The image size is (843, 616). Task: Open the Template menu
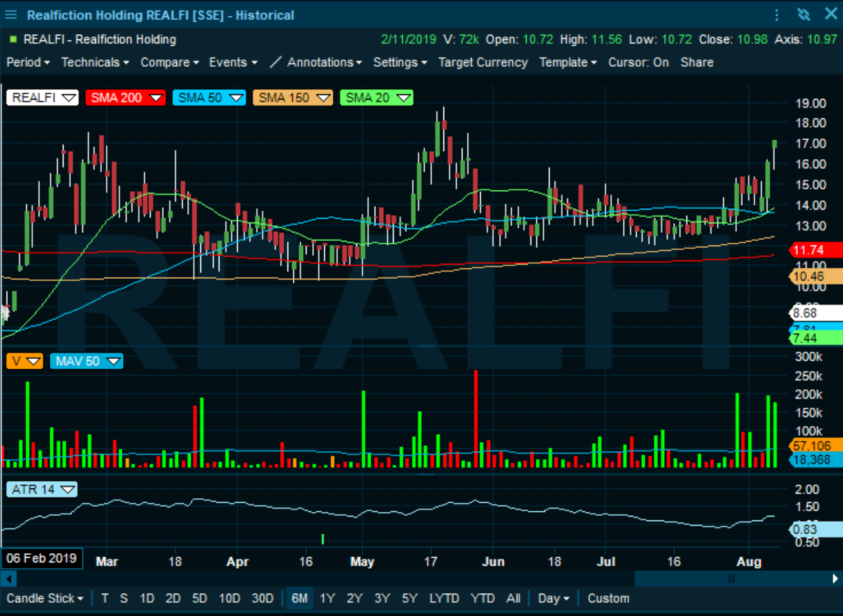pyautogui.click(x=568, y=62)
